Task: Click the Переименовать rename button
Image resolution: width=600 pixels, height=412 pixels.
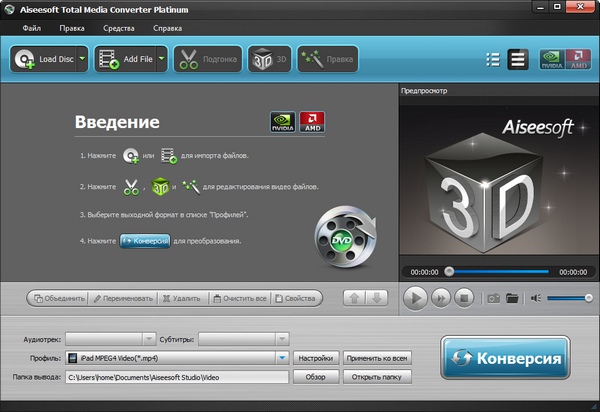Action: point(123,298)
